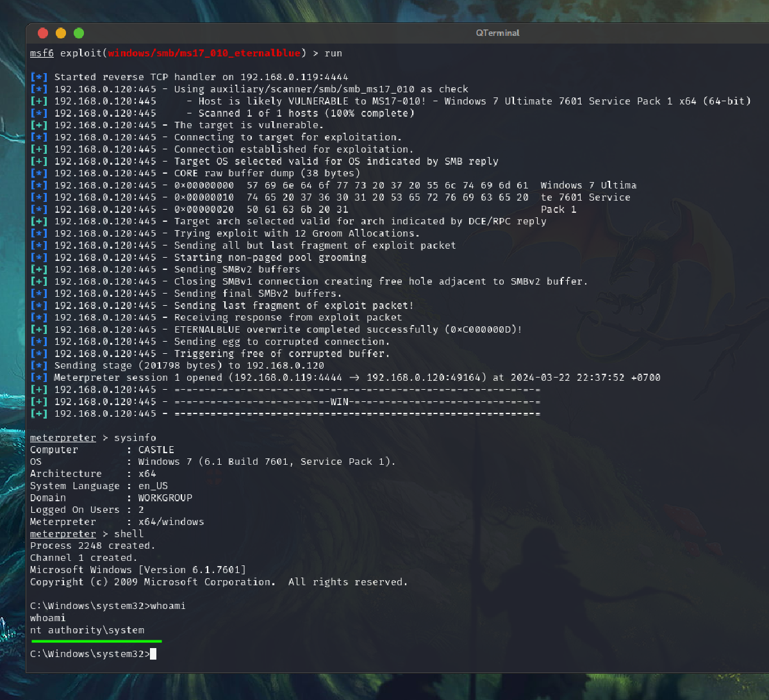Click 'Connection established for exploitation.' line
The width and height of the screenshot is (769, 700).
point(222,149)
